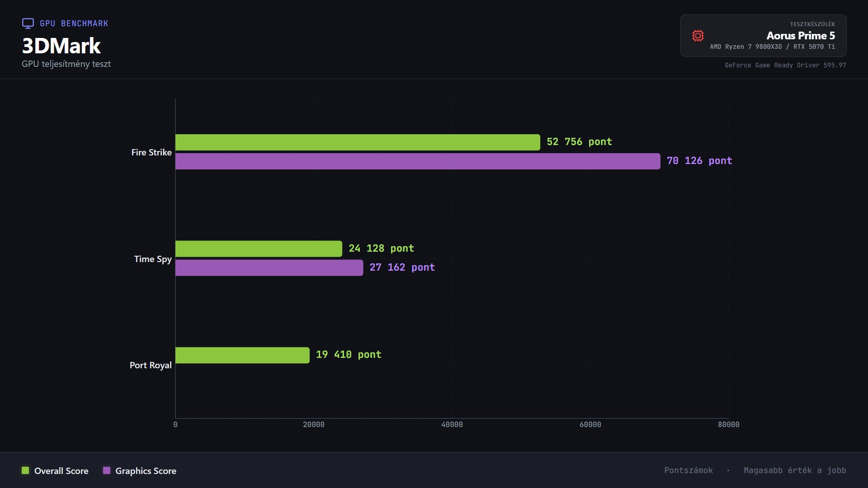Click the 3DMark title heading
Screen dimensions: 868x488
(61, 46)
